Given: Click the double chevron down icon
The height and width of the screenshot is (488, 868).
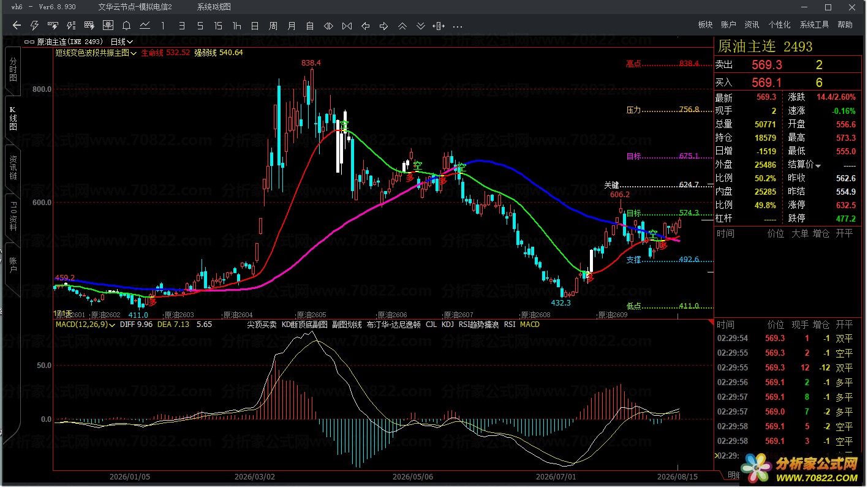Looking at the screenshot, I should click(420, 26).
